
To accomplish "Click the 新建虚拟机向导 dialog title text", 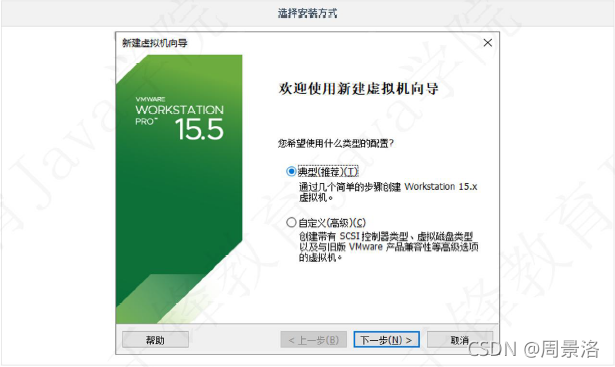I will 155,43.
